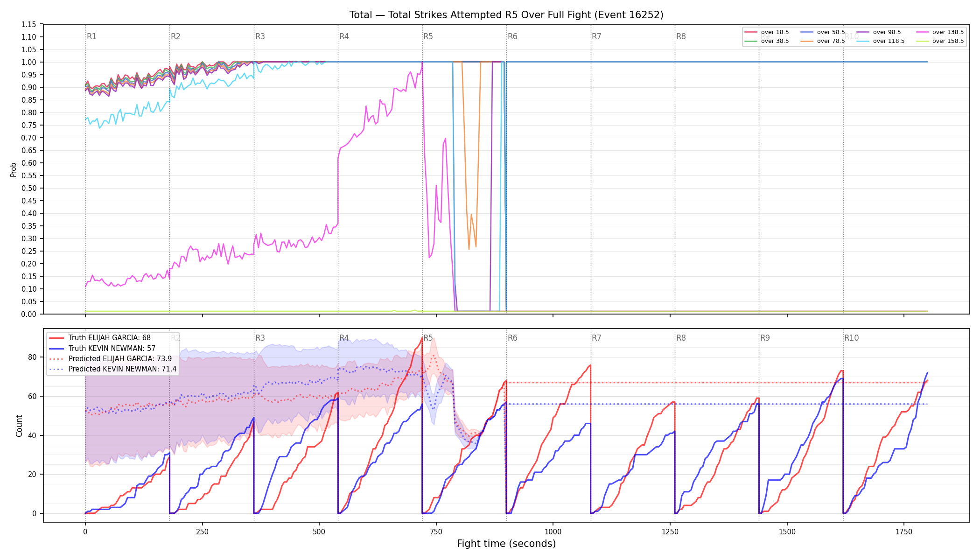
Task: Click the 60 tick on Count axis
Action: pos(32,396)
